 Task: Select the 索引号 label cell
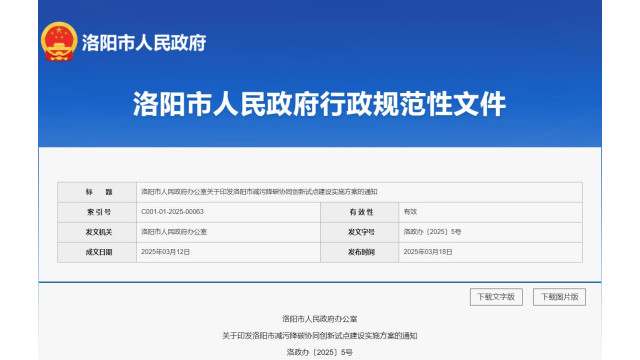pyautogui.click(x=97, y=212)
